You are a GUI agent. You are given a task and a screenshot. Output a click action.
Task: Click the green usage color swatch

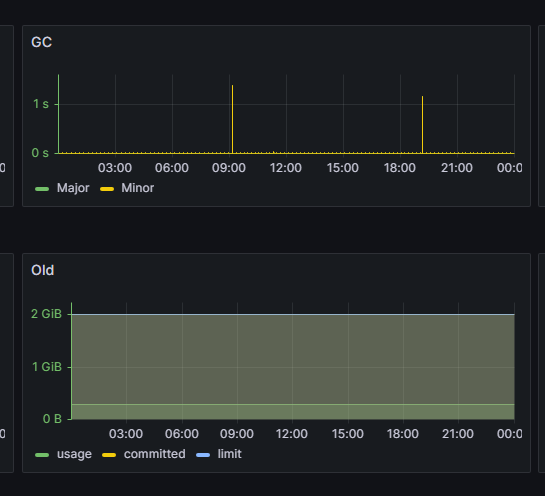click(x=42, y=455)
